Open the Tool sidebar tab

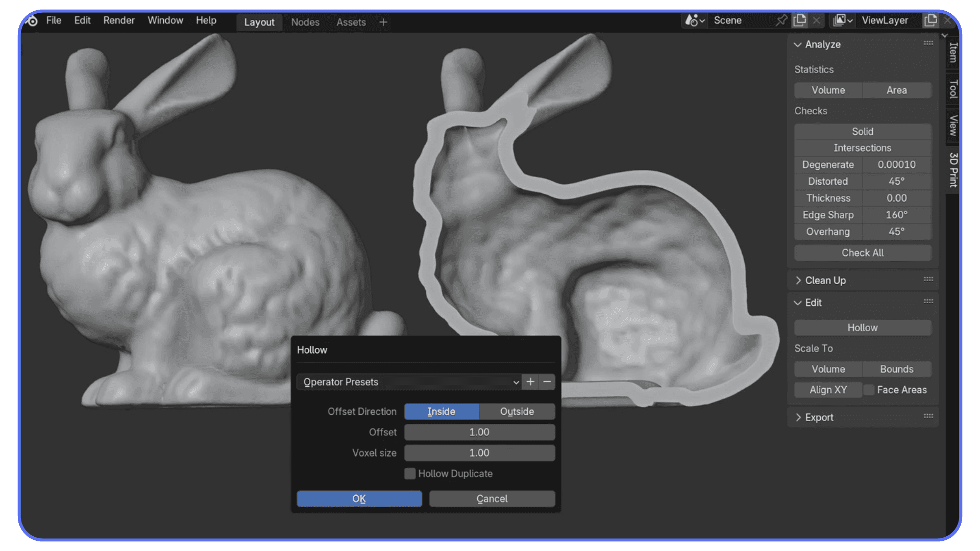point(953,89)
